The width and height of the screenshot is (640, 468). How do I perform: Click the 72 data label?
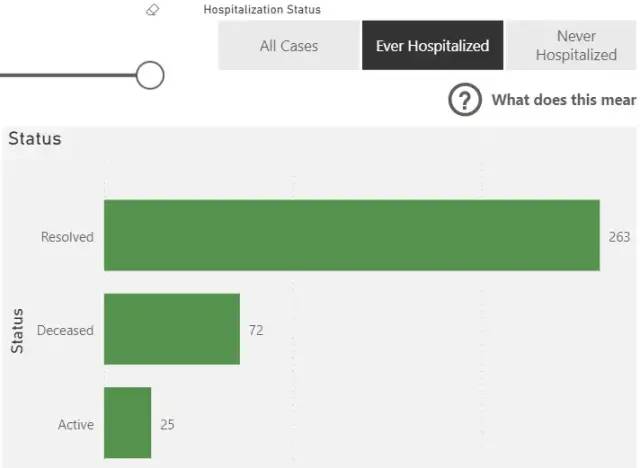256,330
